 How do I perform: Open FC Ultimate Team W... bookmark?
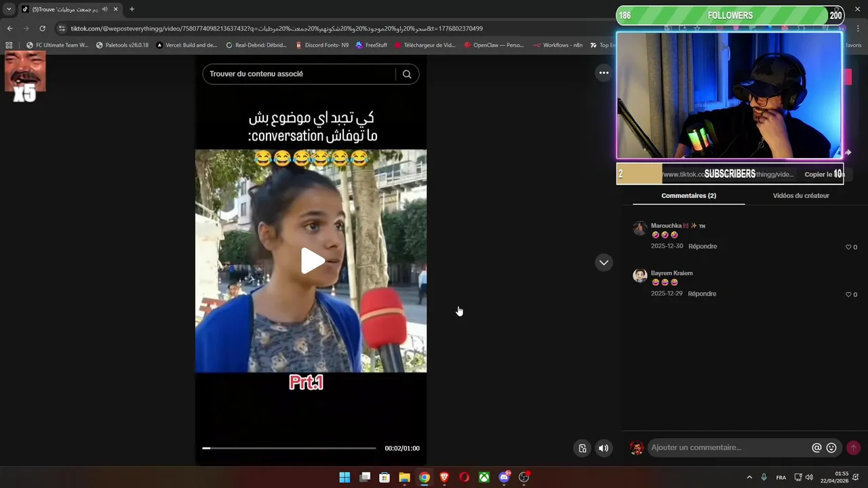pyautogui.click(x=58, y=45)
